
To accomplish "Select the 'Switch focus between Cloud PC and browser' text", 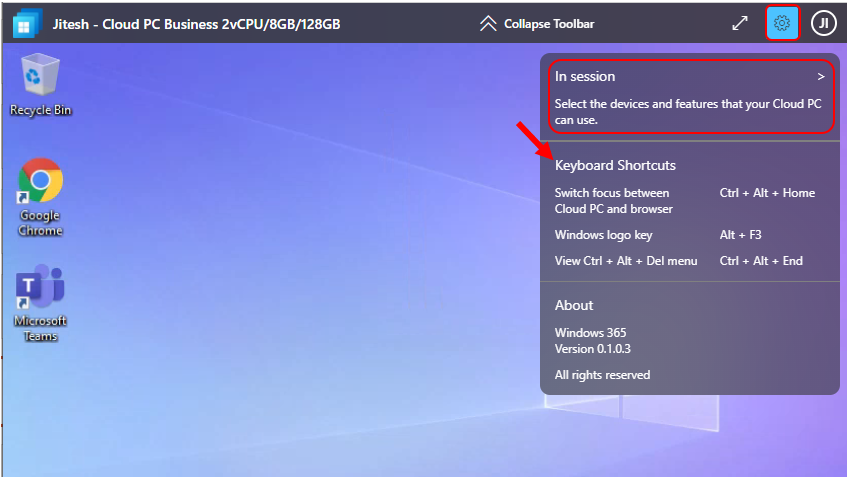I will 613,201.
